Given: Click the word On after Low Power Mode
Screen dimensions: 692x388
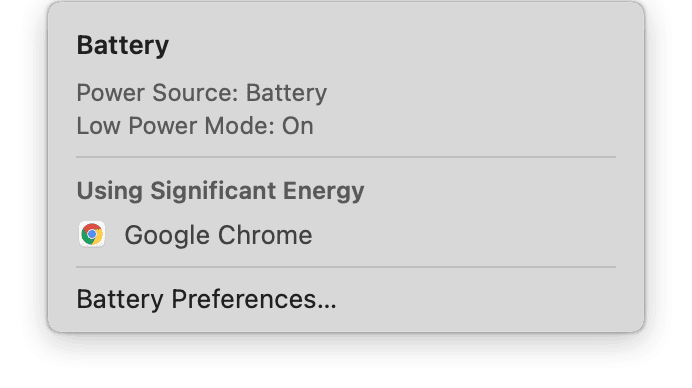Looking at the screenshot, I should pos(298,126).
